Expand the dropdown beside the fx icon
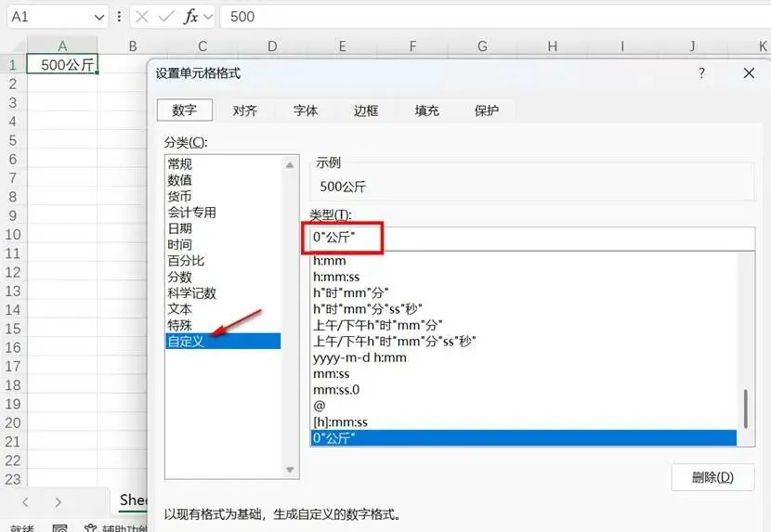The width and height of the screenshot is (771, 532). click(208, 18)
